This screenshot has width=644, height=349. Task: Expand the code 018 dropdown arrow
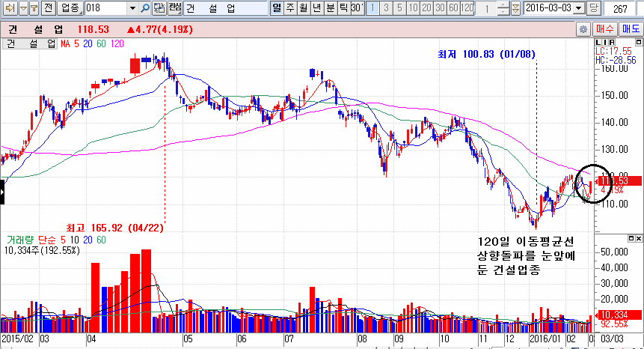(133, 7)
